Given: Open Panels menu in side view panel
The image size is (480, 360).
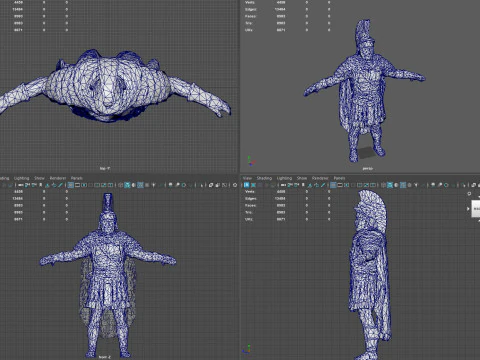Looking at the screenshot, I should pos(339,178).
